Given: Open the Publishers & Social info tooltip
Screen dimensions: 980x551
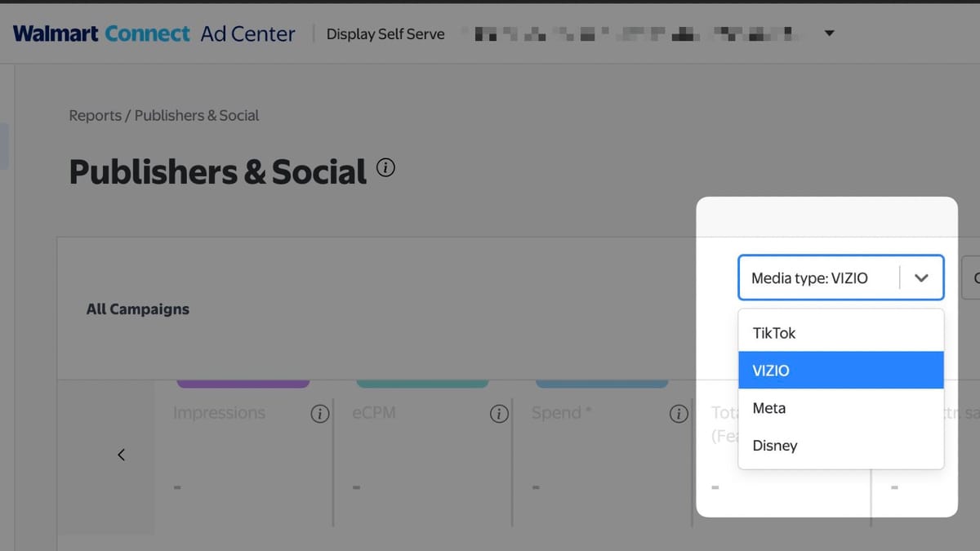Looking at the screenshot, I should [385, 167].
